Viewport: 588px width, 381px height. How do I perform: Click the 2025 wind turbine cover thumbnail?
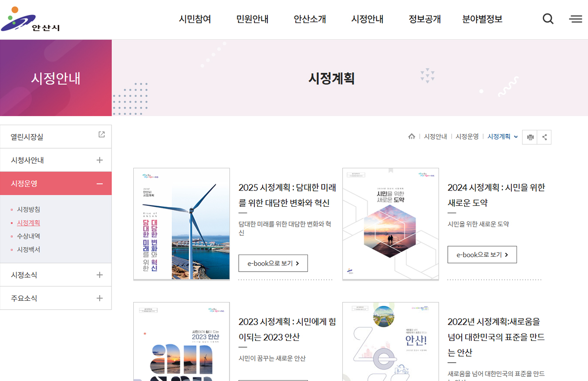[x=181, y=224]
